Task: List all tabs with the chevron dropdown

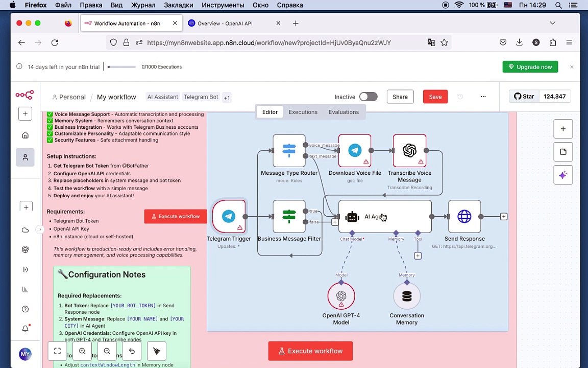Action: click(x=552, y=23)
